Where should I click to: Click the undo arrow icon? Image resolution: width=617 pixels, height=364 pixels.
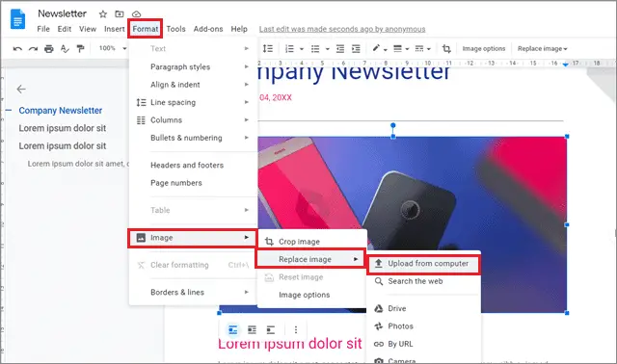(x=17, y=49)
